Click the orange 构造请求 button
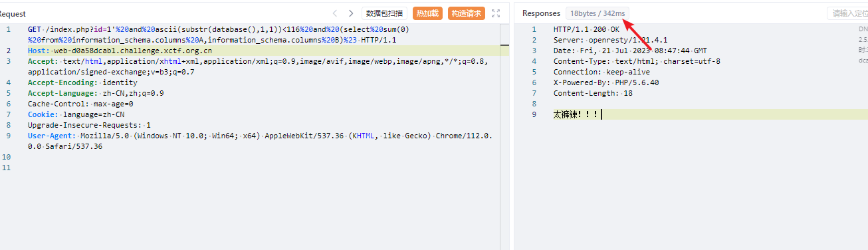The image size is (868, 250). (467, 13)
